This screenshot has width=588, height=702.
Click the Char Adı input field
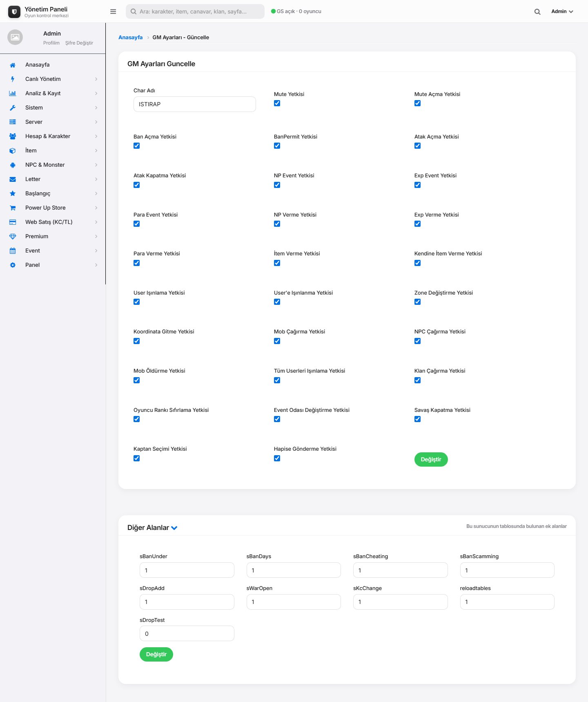point(195,104)
